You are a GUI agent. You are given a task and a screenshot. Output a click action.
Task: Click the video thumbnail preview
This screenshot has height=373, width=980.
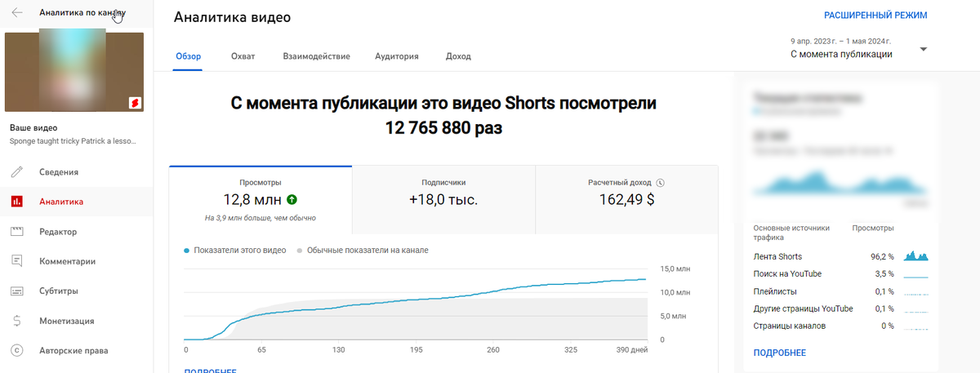pos(74,72)
